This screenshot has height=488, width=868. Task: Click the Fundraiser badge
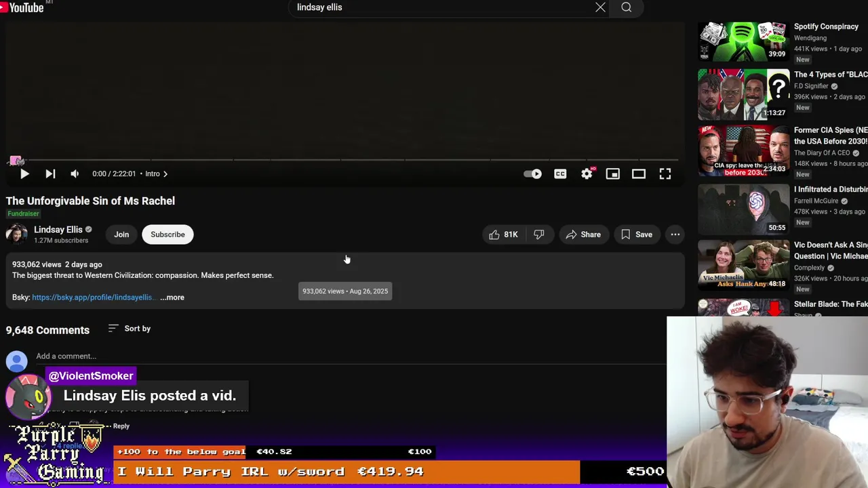coord(23,214)
